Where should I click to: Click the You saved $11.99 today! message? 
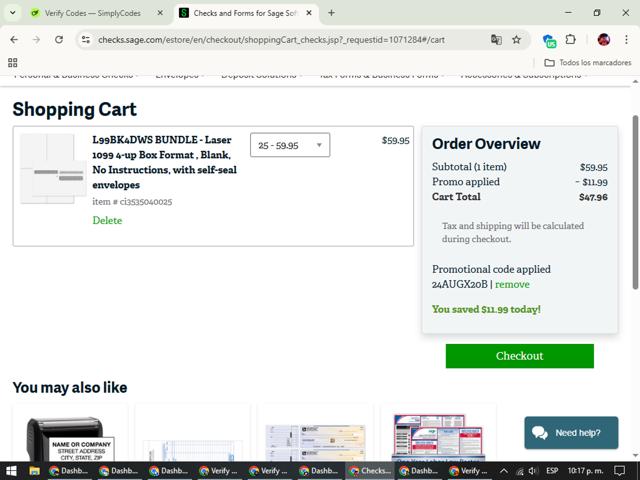pos(486,309)
